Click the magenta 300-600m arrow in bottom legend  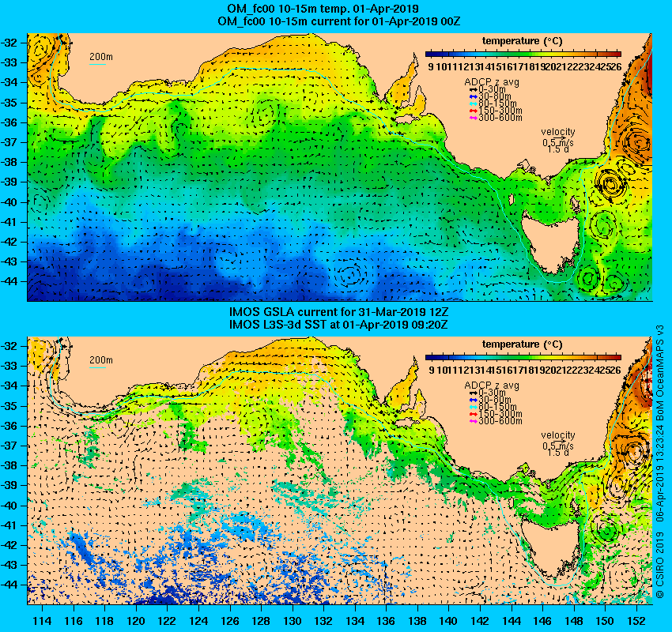pyautogui.click(x=473, y=421)
